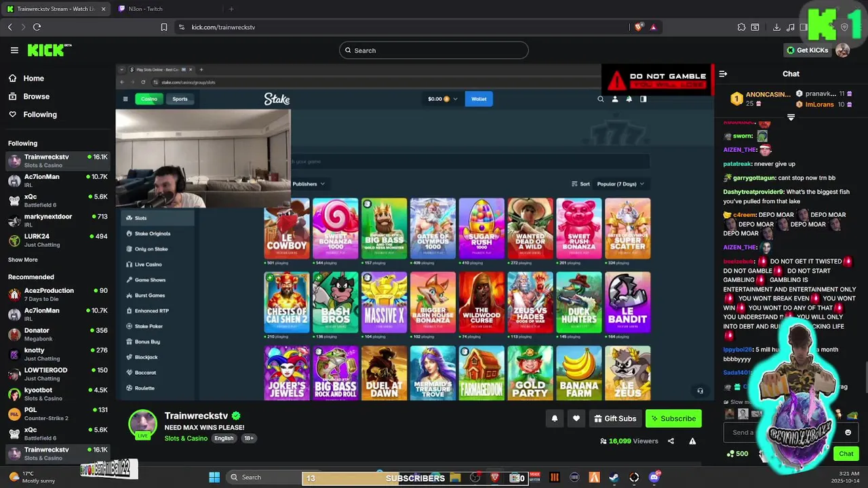Click chat username patatreak
The image size is (868, 488).
738,164
